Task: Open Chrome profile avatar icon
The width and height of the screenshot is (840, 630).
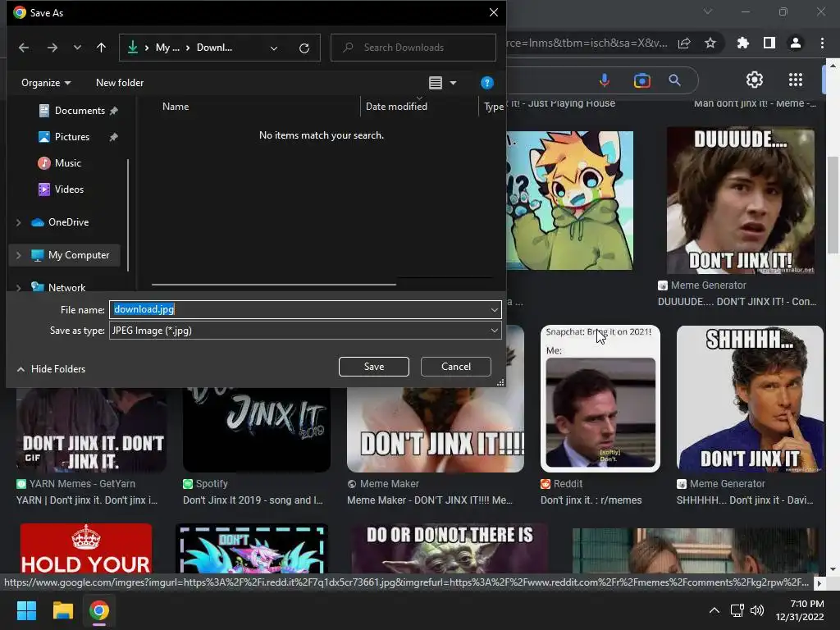Action: pos(796,43)
